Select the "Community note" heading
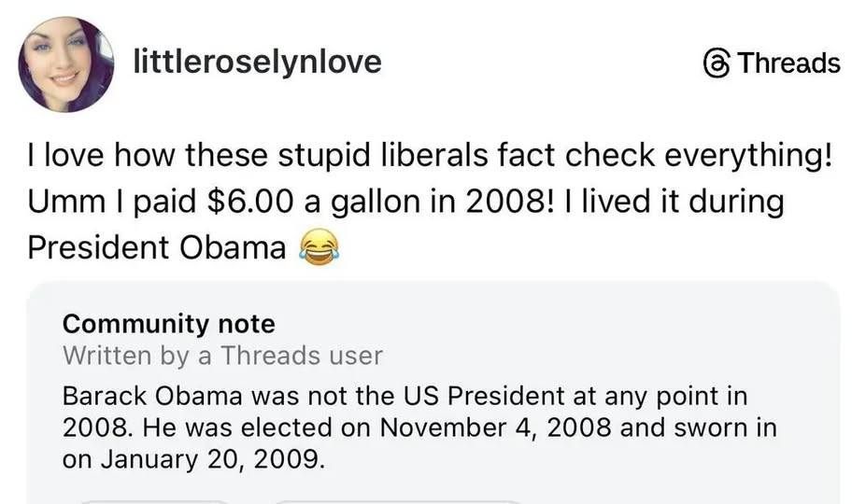This screenshot has height=504, width=866. 169,324
